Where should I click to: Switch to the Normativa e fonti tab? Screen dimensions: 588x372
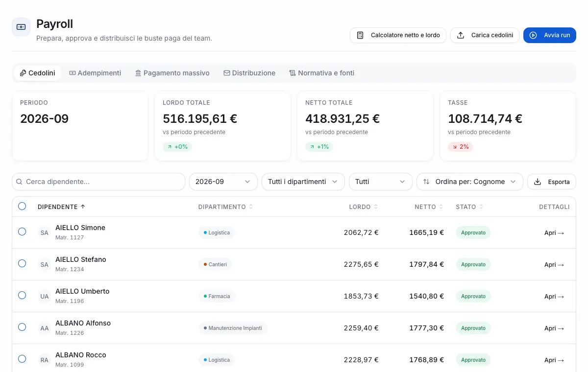click(x=321, y=73)
